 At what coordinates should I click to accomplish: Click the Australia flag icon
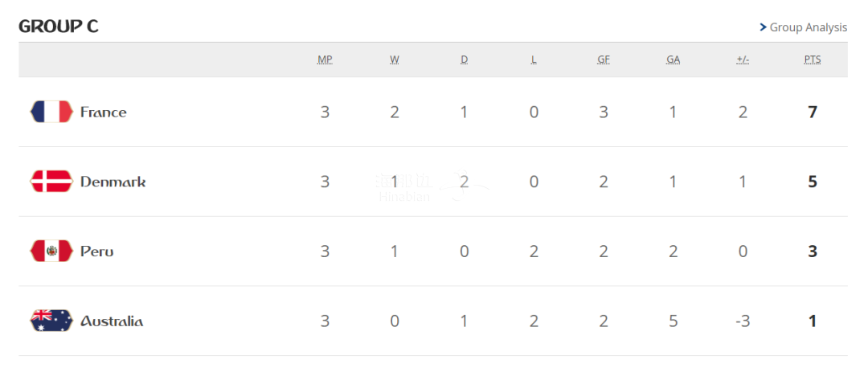[51, 321]
